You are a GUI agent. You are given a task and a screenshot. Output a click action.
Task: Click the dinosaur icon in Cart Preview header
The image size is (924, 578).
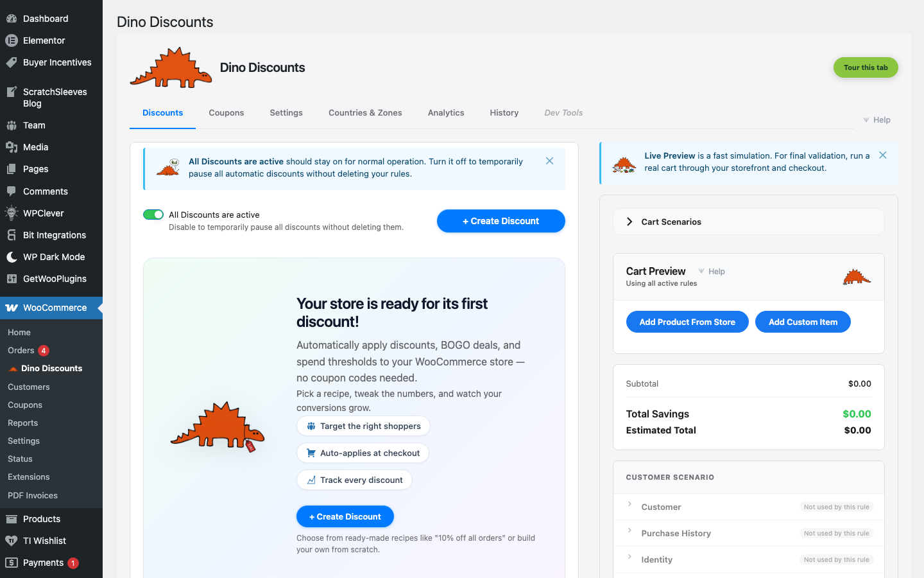point(857,277)
